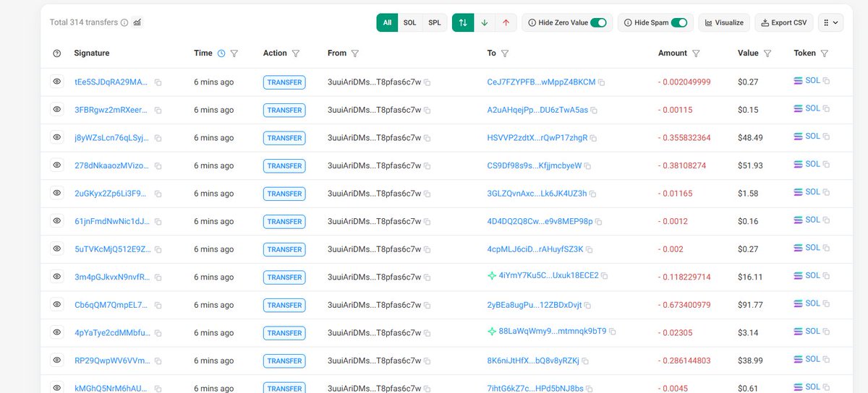Click the amount -0.355832364
This screenshot has width=868, height=393.
click(684, 137)
